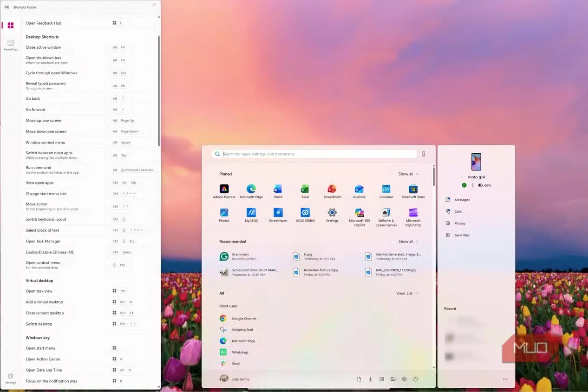Open the more options ellipsis in phone panel

click(505, 379)
